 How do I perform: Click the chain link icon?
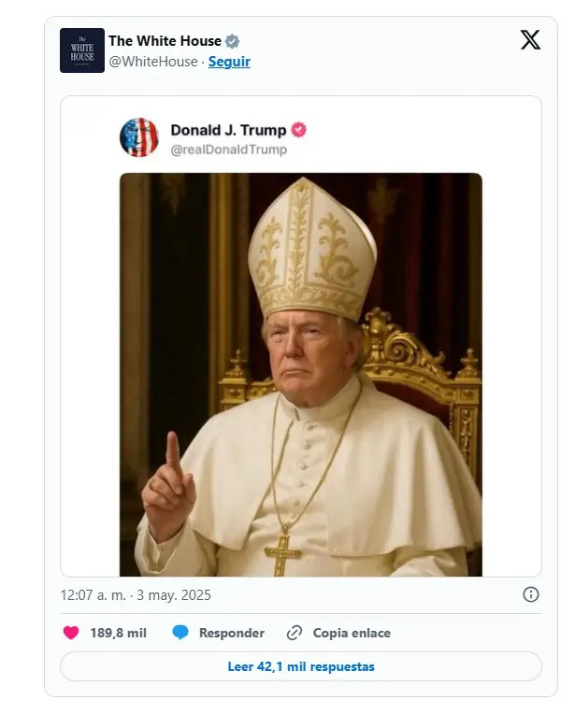[x=295, y=633]
